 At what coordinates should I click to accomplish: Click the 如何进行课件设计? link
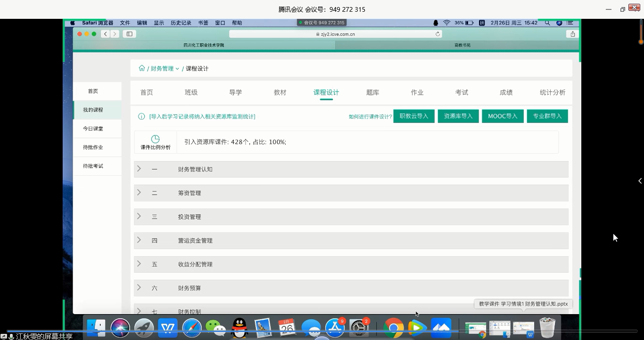coord(370,117)
